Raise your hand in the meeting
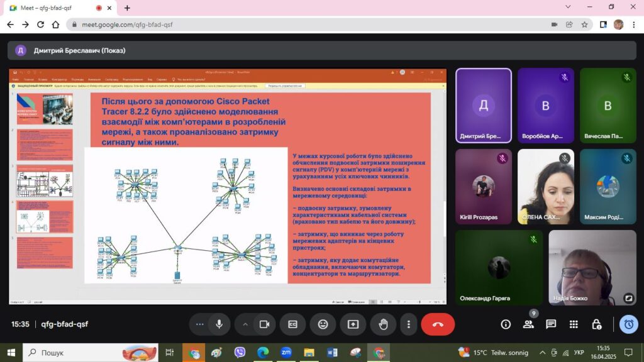The height and width of the screenshot is (362, 644). tap(383, 324)
